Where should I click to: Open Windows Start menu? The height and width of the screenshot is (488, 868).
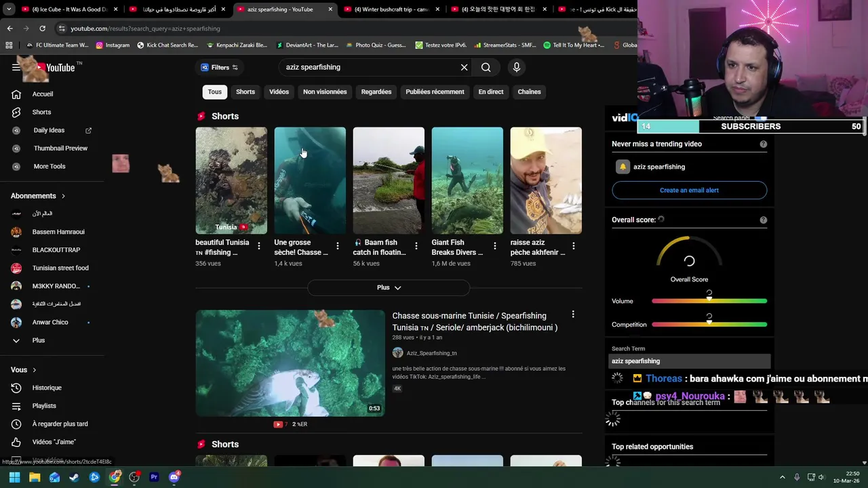coord(14,477)
